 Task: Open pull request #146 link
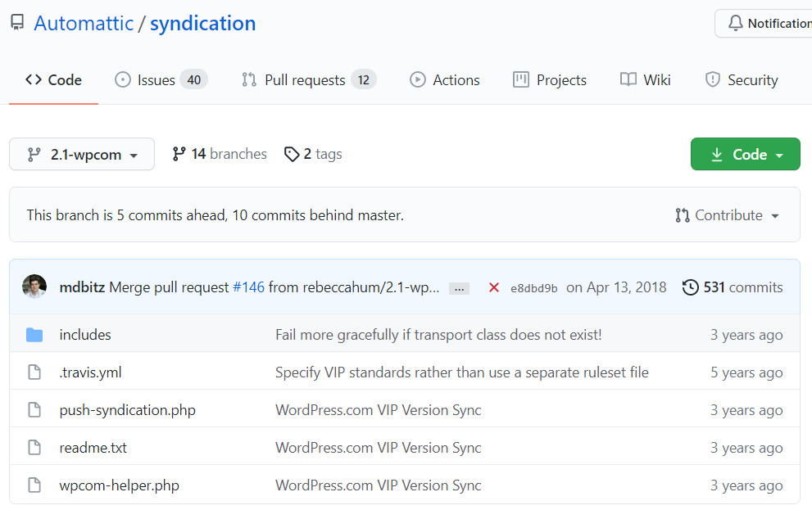pyautogui.click(x=248, y=287)
